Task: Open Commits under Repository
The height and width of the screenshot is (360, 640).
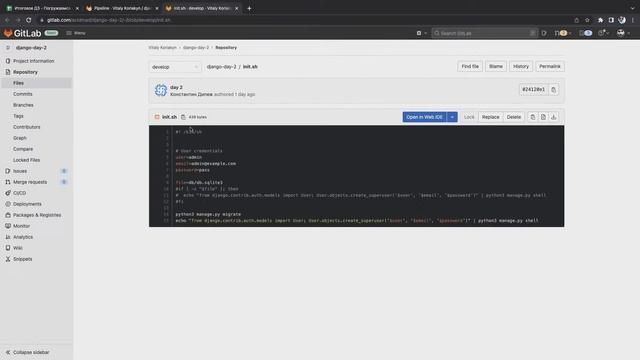Action: (22, 94)
